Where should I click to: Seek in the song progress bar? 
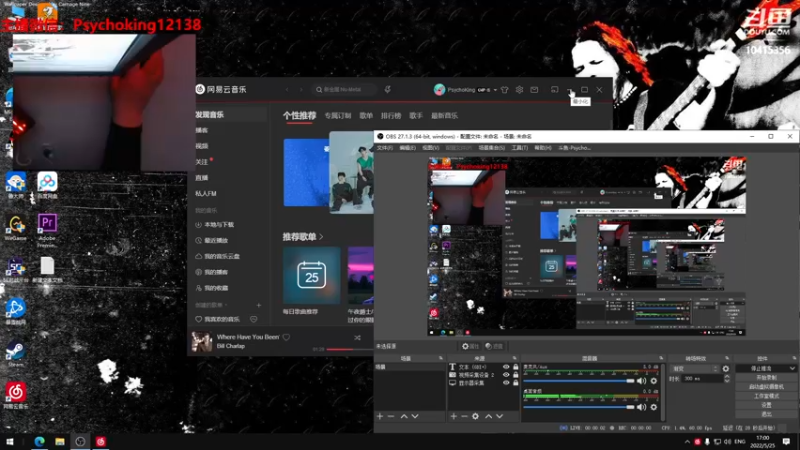[x=349, y=349]
